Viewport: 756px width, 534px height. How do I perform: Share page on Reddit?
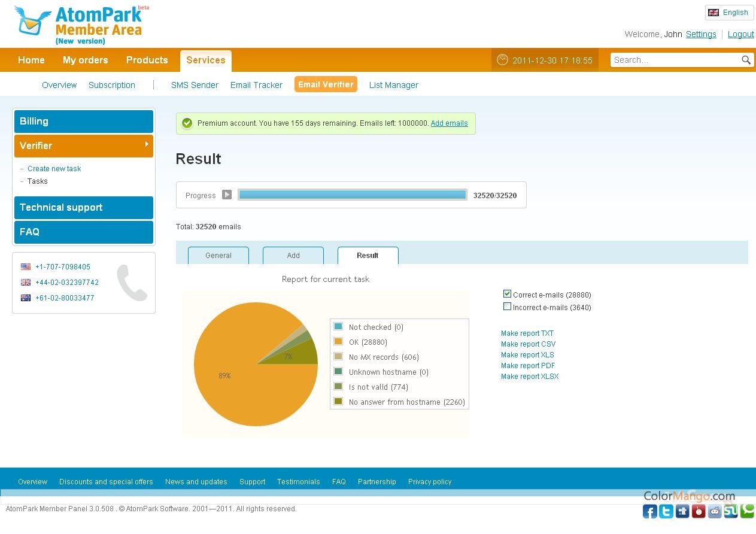pos(715,511)
